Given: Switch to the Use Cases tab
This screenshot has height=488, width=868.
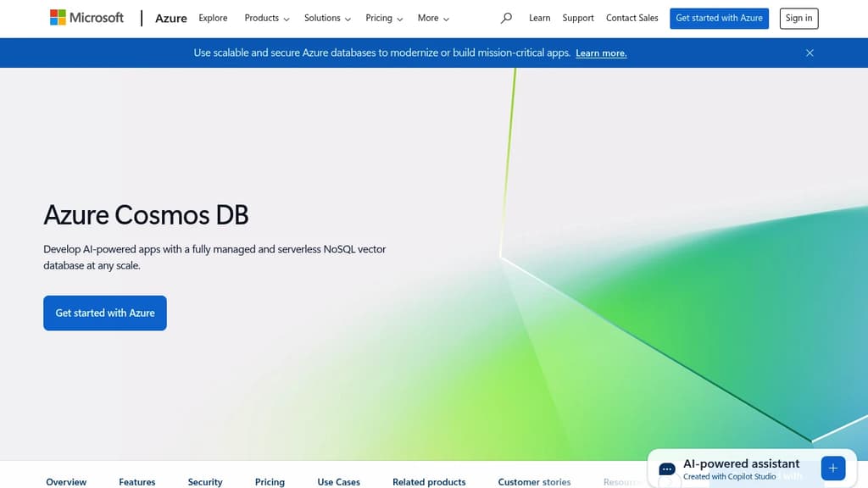Looking at the screenshot, I should [339, 482].
